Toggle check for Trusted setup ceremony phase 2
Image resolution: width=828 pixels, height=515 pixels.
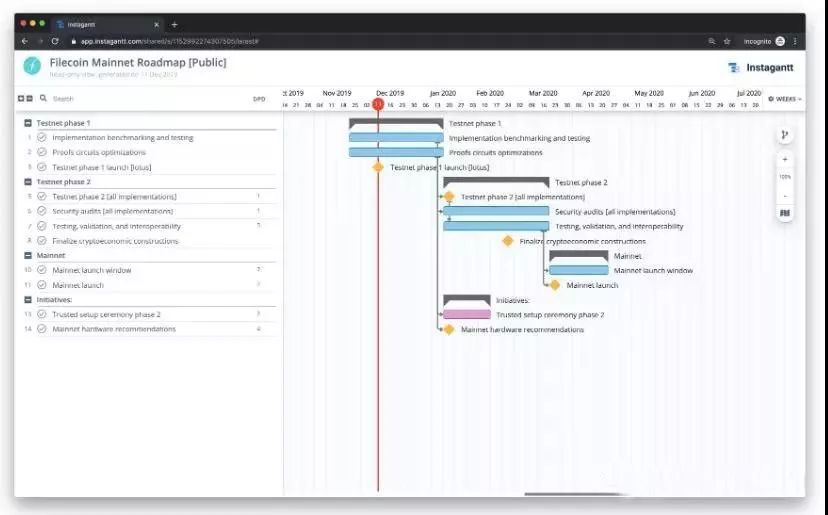(42, 314)
